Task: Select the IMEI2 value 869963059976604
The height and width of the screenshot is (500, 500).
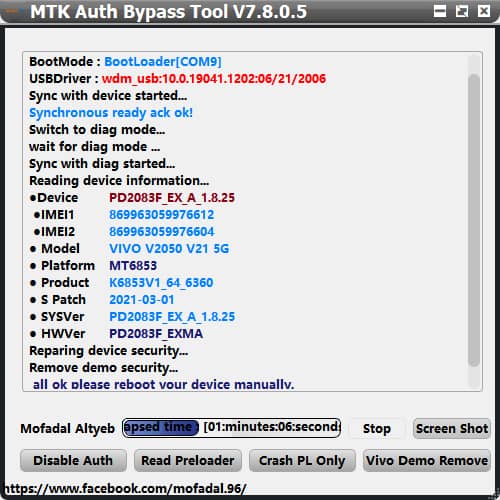Action: coord(162,232)
